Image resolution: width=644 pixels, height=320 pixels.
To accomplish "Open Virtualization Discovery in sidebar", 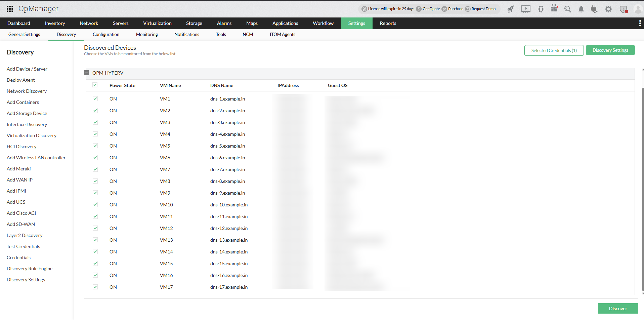I will pos(32,135).
